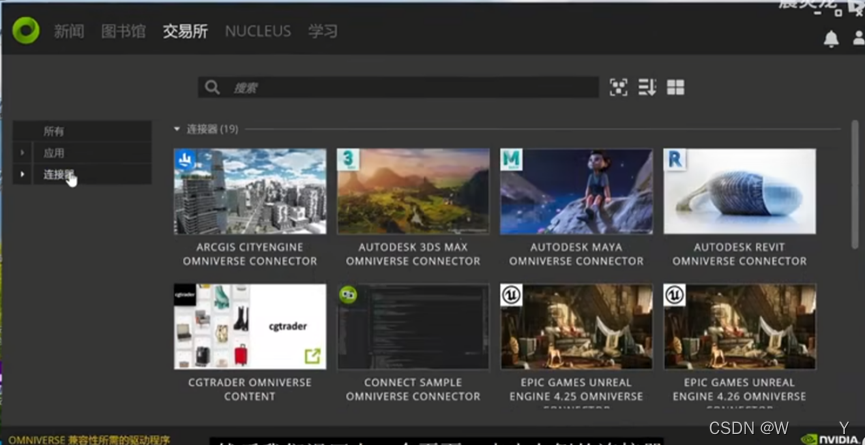Image resolution: width=865 pixels, height=445 pixels.
Task: Click the focus frame icon beside search
Action: tap(618, 87)
